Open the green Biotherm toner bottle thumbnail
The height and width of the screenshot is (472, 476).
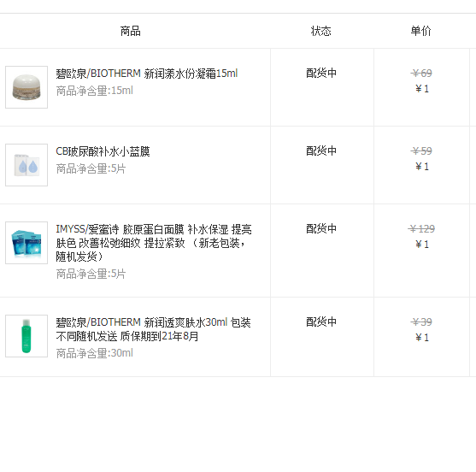26,336
